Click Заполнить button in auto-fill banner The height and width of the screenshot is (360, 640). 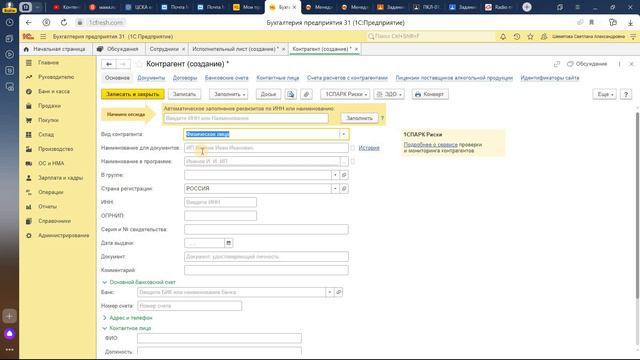click(359, 118)
